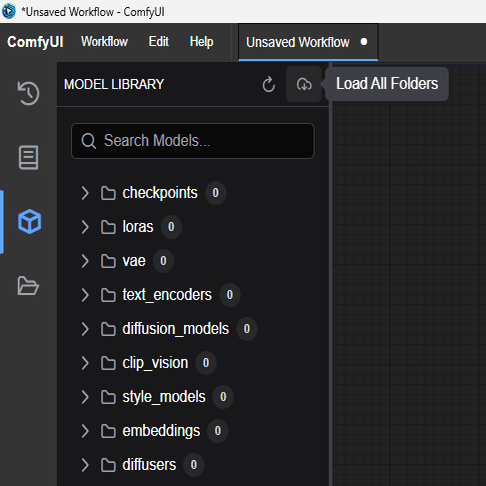The height and width of the screenshot is (486, 486).
Task: Click the ComfyUI app icon in title bar
Action: 9,11
